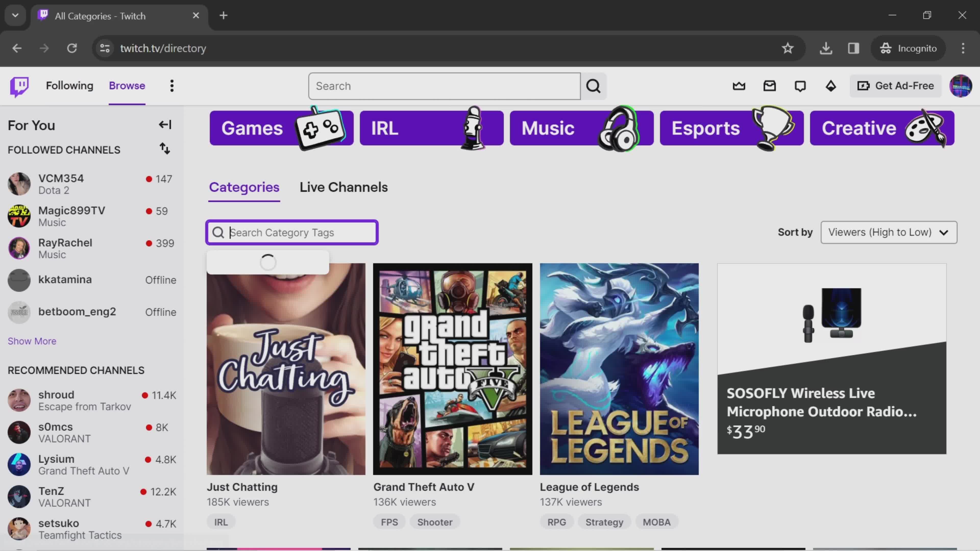
Task: Open SOSOFLY Wireless Microphone ad
Action: (x=832, y=359)
